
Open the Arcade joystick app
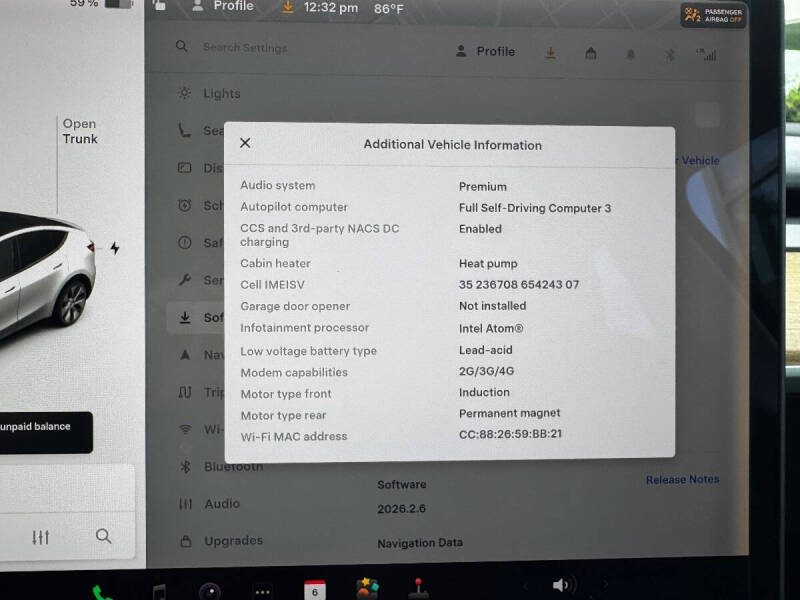(419, 589)
